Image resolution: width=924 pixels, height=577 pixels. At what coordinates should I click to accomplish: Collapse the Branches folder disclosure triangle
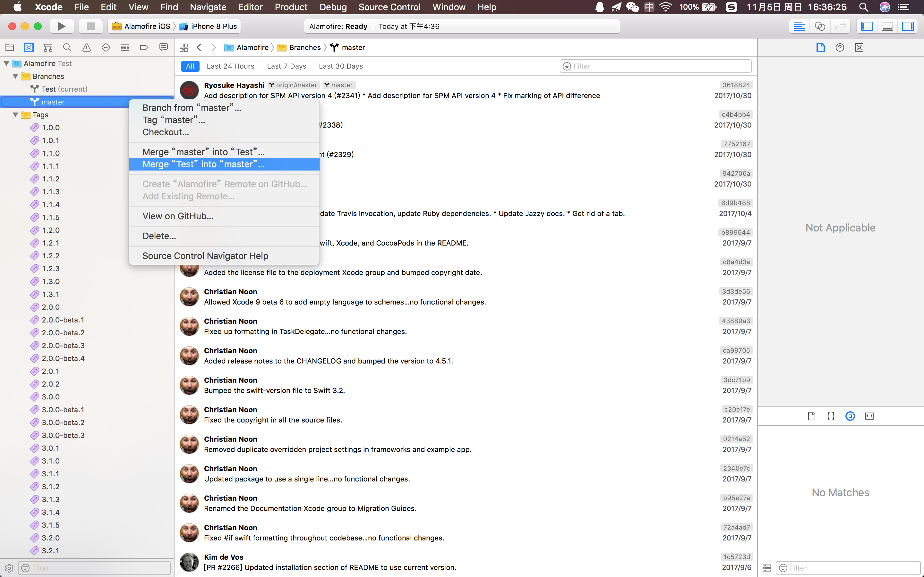15,76
